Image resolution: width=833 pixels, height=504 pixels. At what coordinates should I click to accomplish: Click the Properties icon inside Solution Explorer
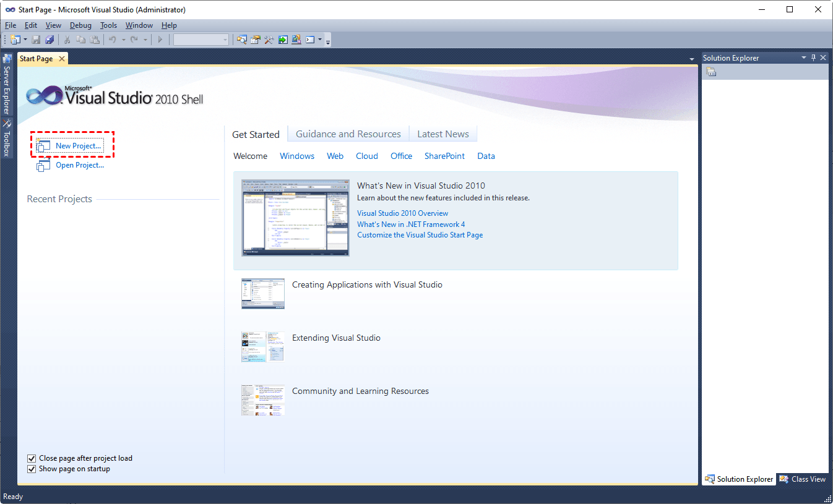click(x=711, y=72)
